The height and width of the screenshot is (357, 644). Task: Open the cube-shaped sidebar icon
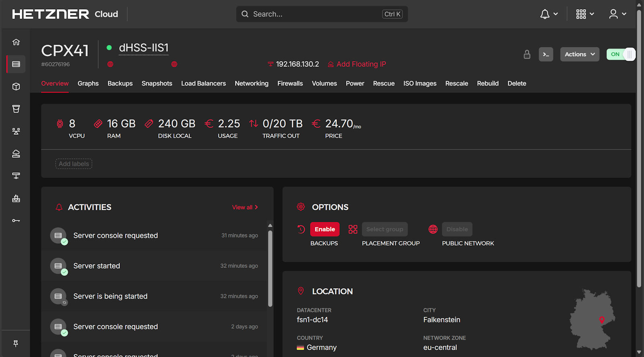click(x=16, y=86)
